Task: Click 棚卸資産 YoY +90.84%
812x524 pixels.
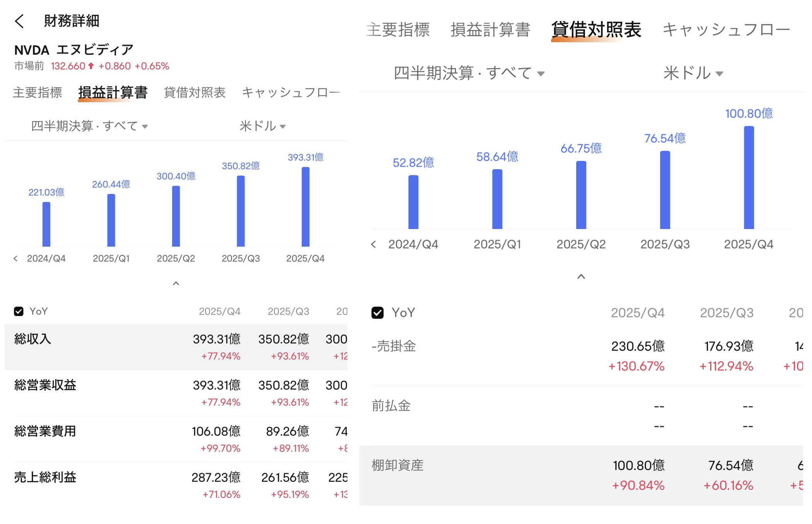Action: point(638,485)
